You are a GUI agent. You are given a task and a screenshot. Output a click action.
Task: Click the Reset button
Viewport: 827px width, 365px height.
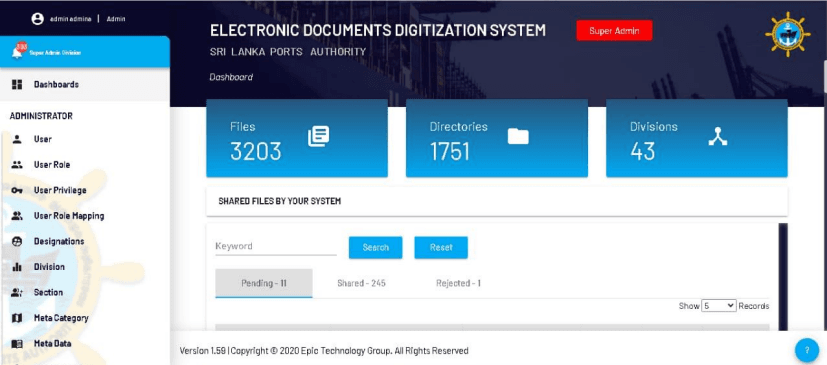(441, 247)
